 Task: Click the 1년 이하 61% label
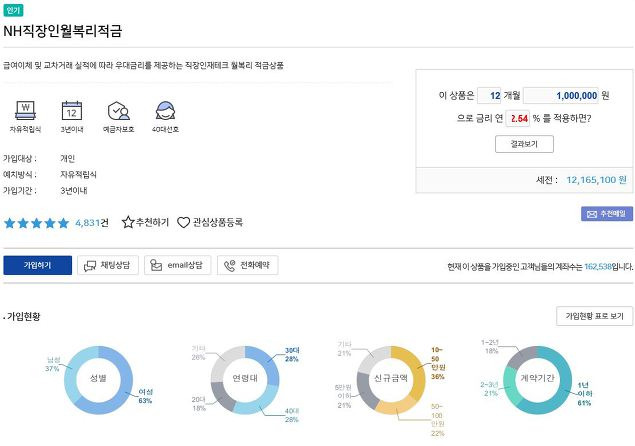[584, 394]
